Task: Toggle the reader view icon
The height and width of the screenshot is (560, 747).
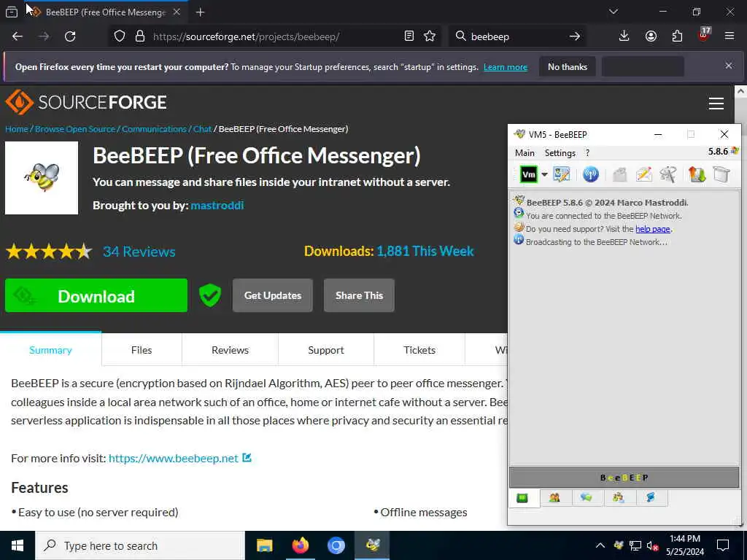Action: [409, 36]
